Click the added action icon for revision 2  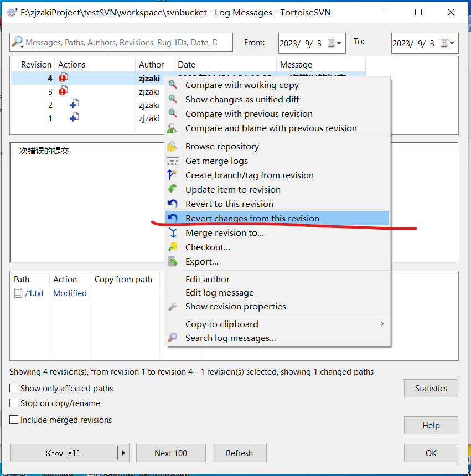click(x=74, y=104)
